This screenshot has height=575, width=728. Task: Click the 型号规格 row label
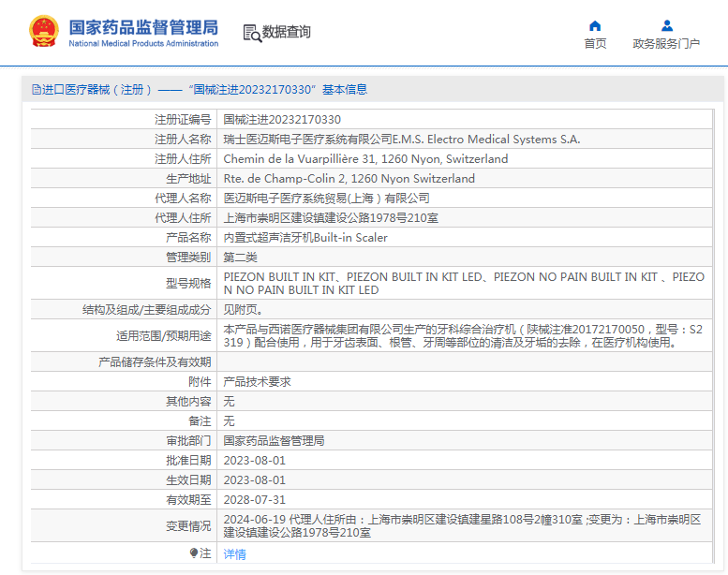click(x=188, y=283)
